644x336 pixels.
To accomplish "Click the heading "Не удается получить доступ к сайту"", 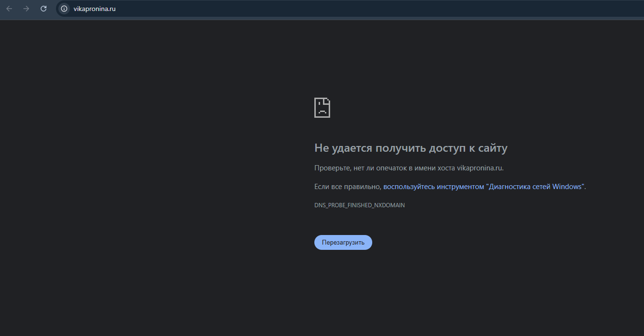I will point(411,148).
